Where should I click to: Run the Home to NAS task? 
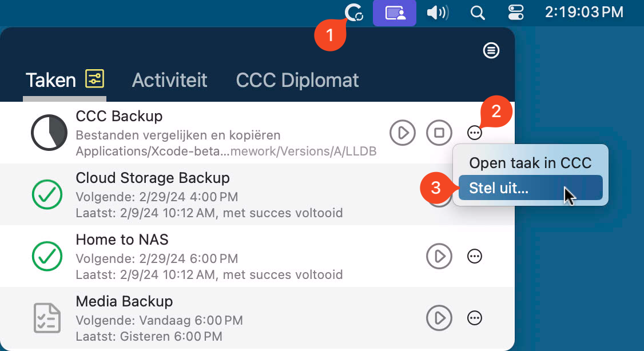coord(439,256)
